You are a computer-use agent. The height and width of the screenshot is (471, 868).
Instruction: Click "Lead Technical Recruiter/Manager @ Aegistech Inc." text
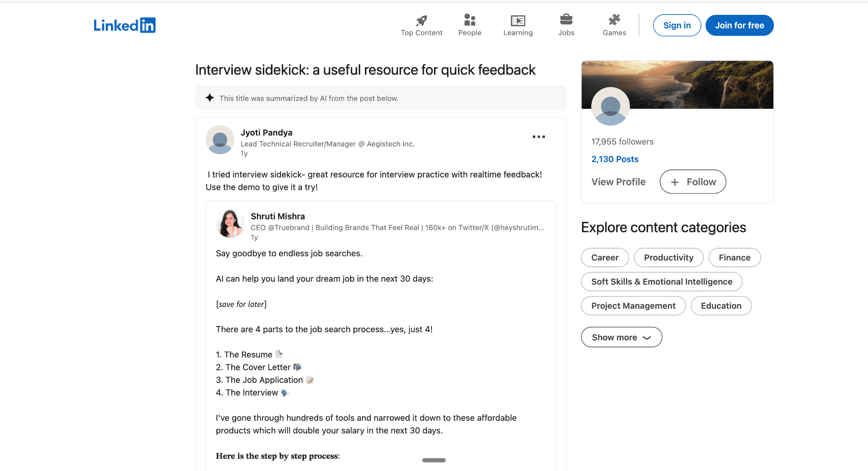coord(328,144)
